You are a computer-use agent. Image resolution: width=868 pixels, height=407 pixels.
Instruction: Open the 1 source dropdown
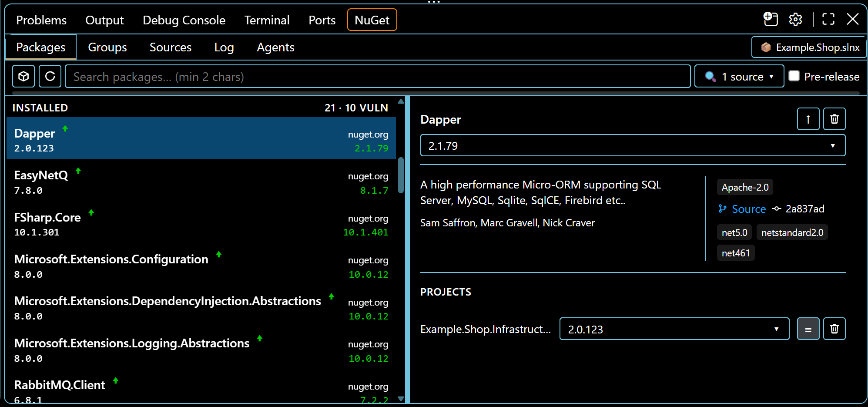click(739, 76)
